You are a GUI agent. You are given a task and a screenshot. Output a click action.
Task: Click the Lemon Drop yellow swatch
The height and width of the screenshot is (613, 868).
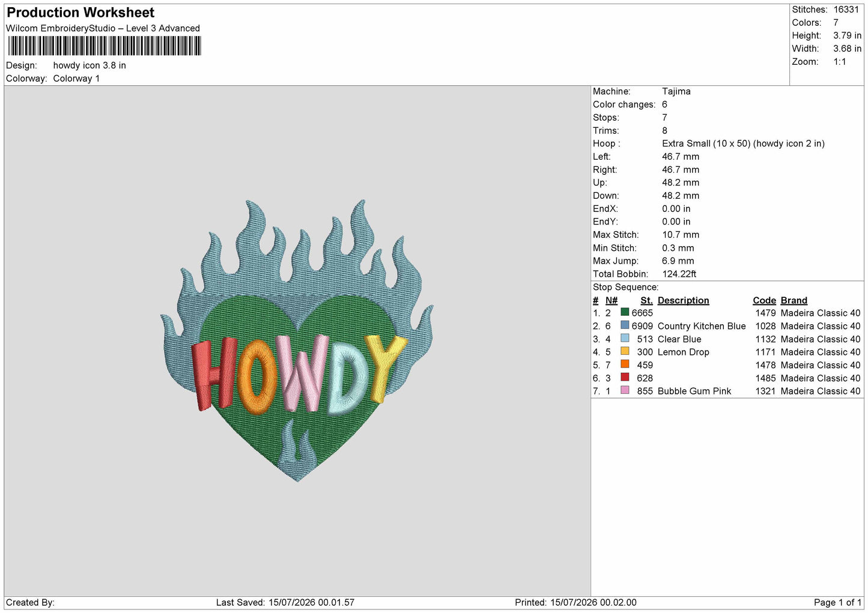tap(625, 351)
